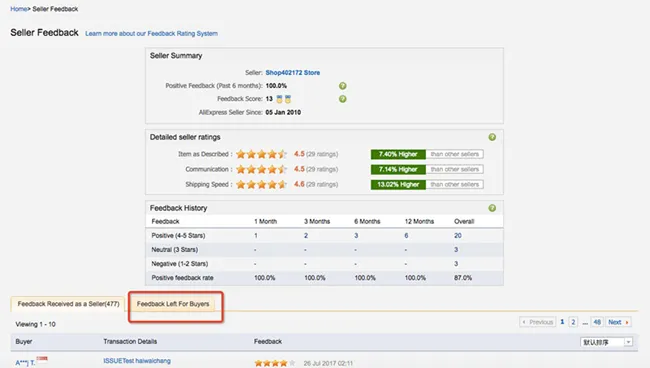Click the Shipping Speed star rating
The height and width of the screenshot is (368, 650).
(261, 184)
